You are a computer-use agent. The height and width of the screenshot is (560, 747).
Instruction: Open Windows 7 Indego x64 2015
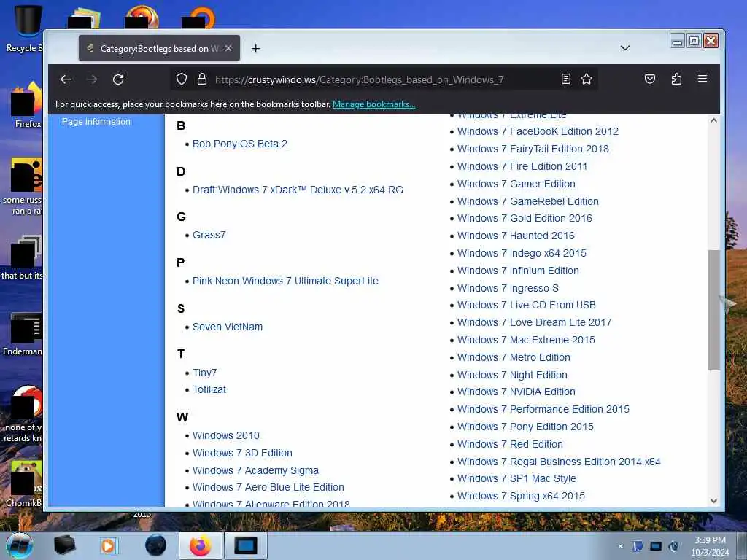(522, 253)
